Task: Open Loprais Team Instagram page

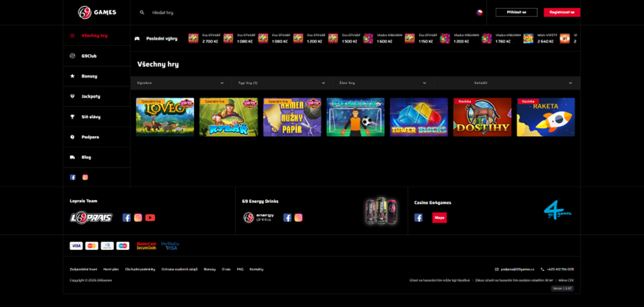Action: (x=138, y=218)
